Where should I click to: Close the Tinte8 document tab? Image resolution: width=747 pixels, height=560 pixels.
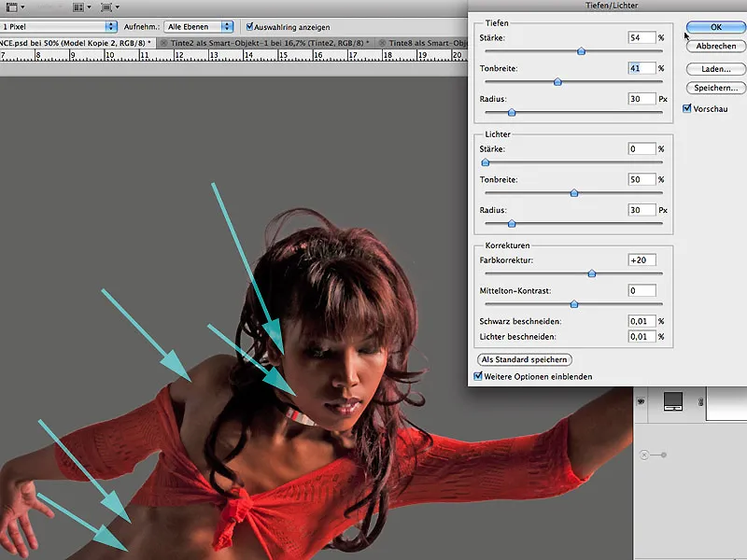point(382,43)
